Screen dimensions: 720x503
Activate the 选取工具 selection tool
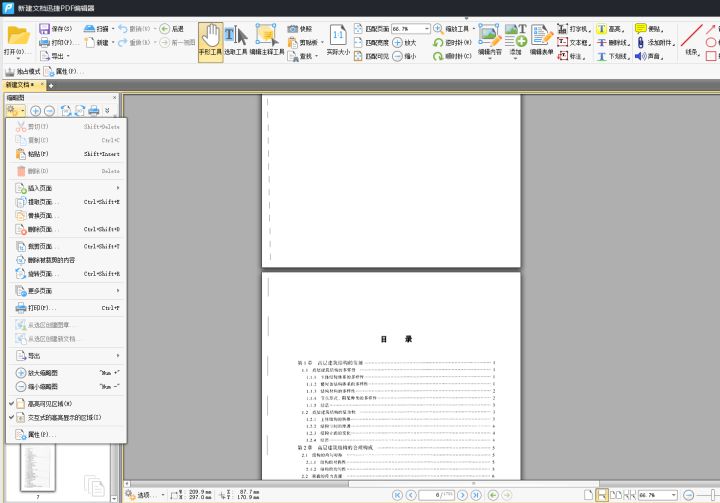(x=235, y=41)
